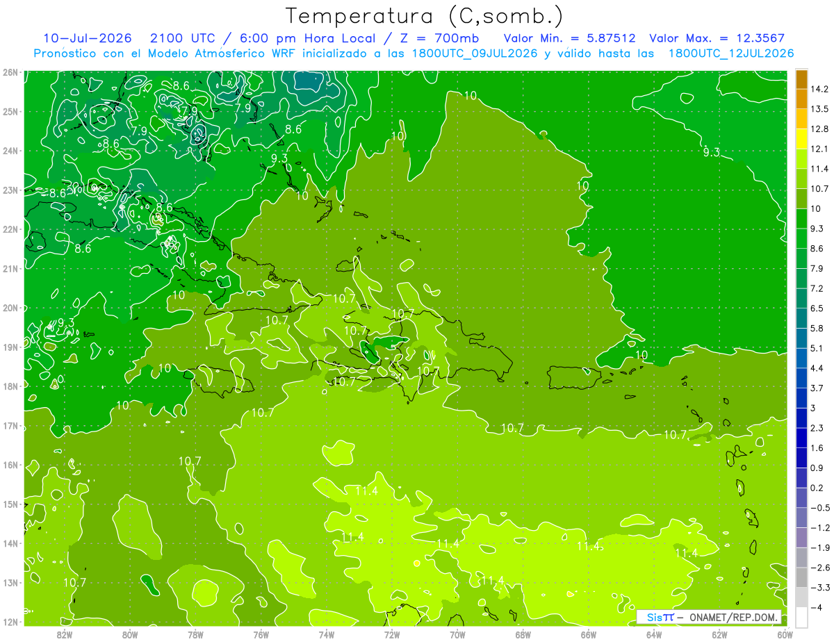834x644 pixels.
Task: Click the "80W" longitude label
Action: click(x=130, y=634)
